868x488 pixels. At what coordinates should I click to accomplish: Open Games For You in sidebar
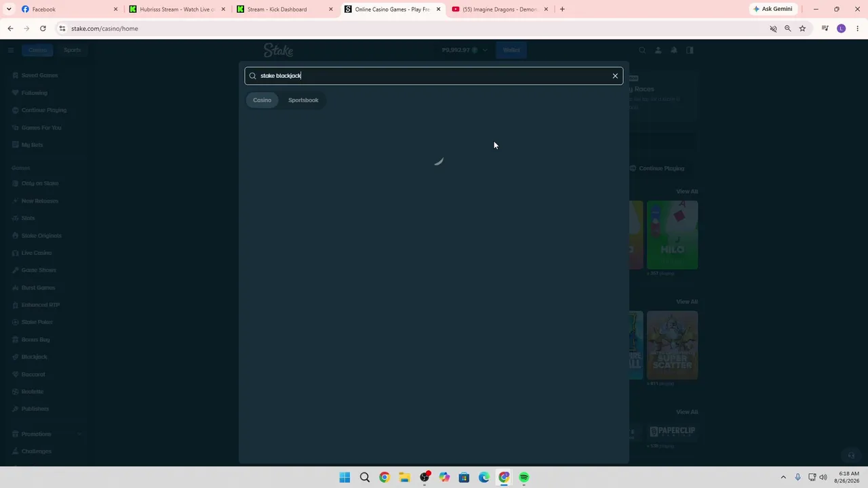tap(41, 127)
